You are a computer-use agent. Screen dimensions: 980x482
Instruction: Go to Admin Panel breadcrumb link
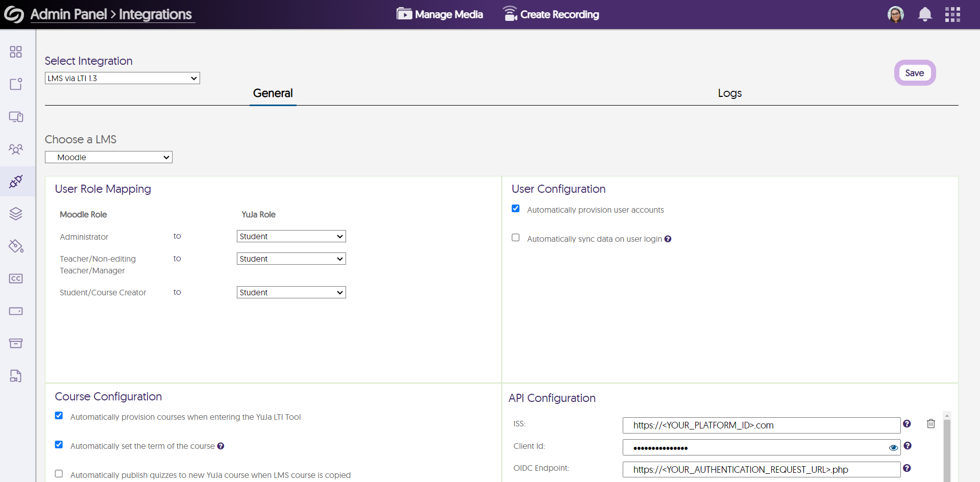point(69,14)
